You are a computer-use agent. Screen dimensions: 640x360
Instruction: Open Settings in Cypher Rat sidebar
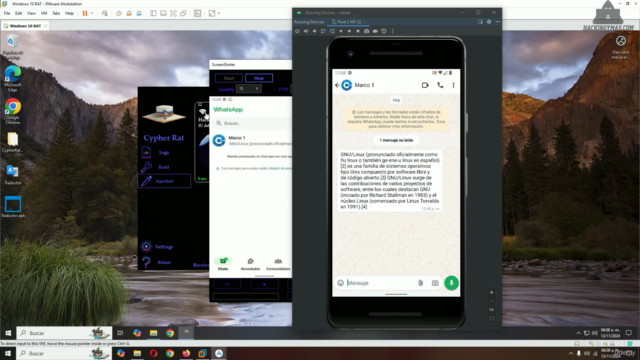pos(164,247)
